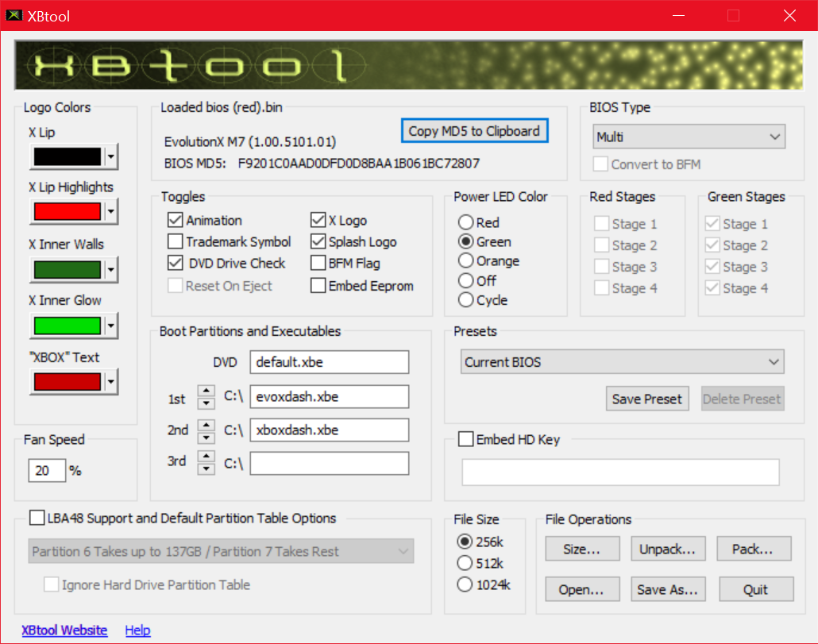Expand the X Inner Walls color dropdown
Image resolution: width=818 pixels, height=644 pixels.
[111, 270]
